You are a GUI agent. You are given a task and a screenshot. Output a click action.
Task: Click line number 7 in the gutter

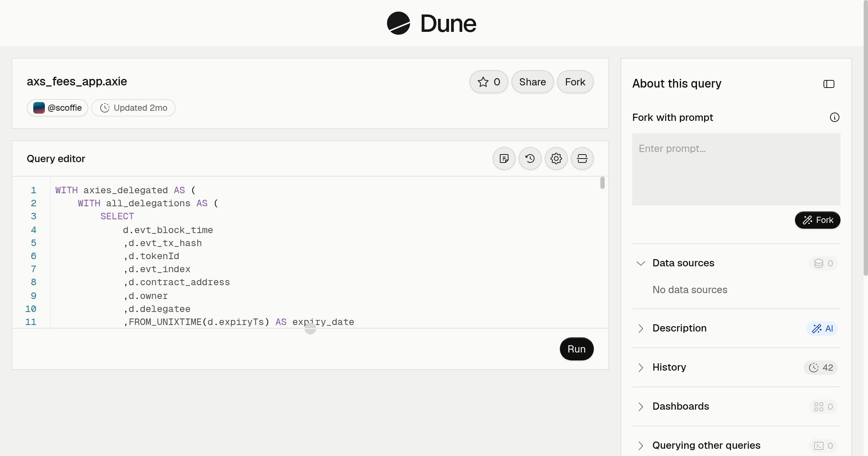[x=33, y=269]
